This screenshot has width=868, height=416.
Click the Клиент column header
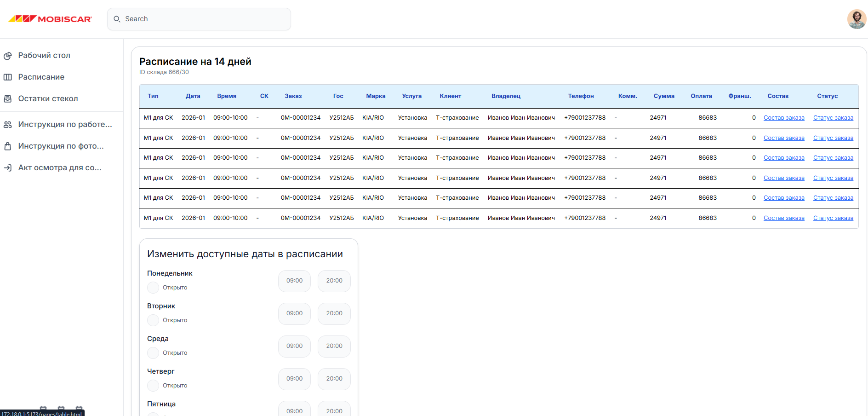450,96
